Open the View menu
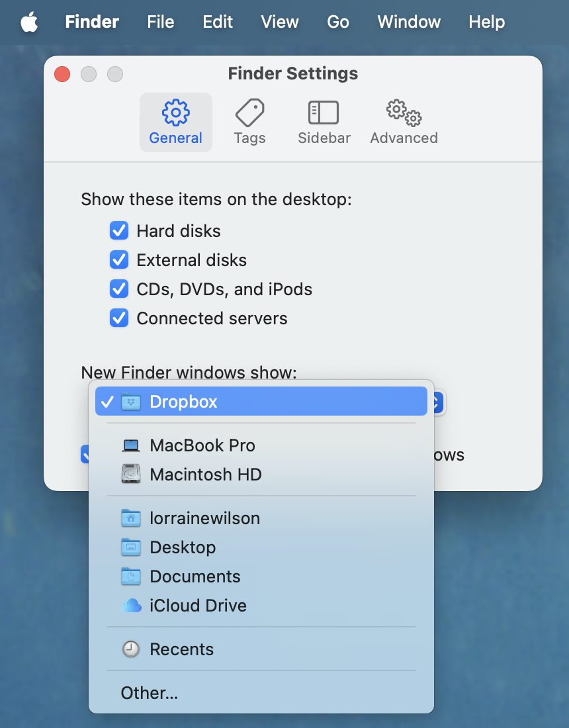This screenshot has width=569, height=728. (279, 22)
